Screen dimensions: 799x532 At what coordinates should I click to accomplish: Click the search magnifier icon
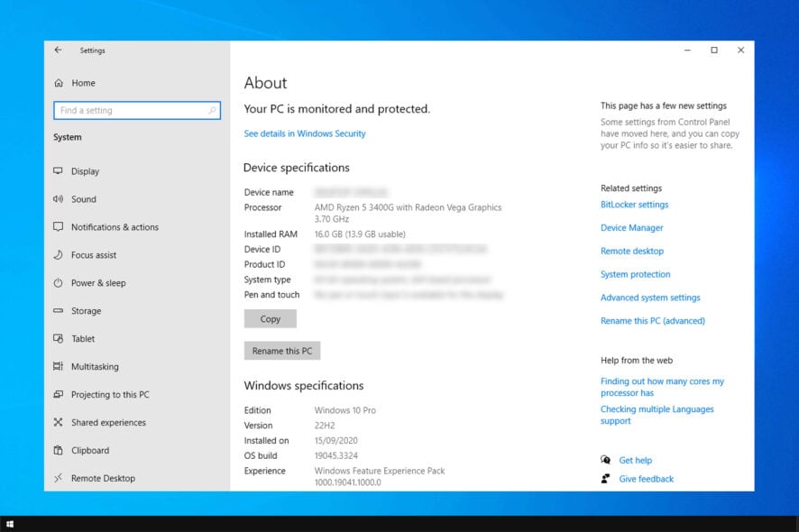pos(212,110)
